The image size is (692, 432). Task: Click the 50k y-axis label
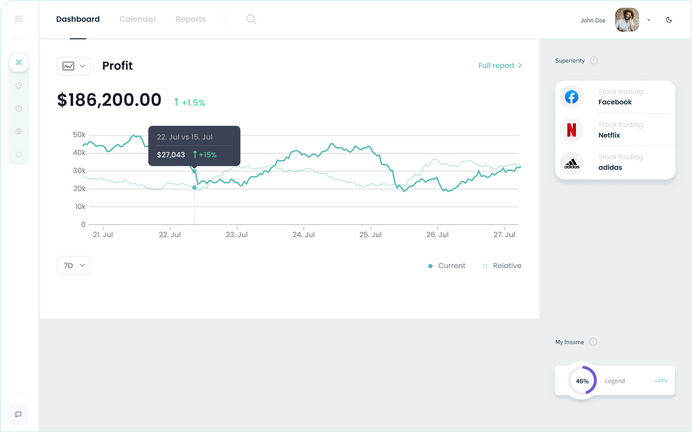79,135
